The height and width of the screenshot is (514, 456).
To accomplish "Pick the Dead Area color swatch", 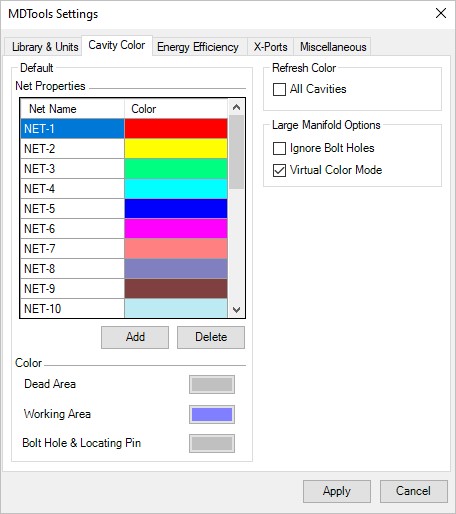I will (x=212, y=384).
